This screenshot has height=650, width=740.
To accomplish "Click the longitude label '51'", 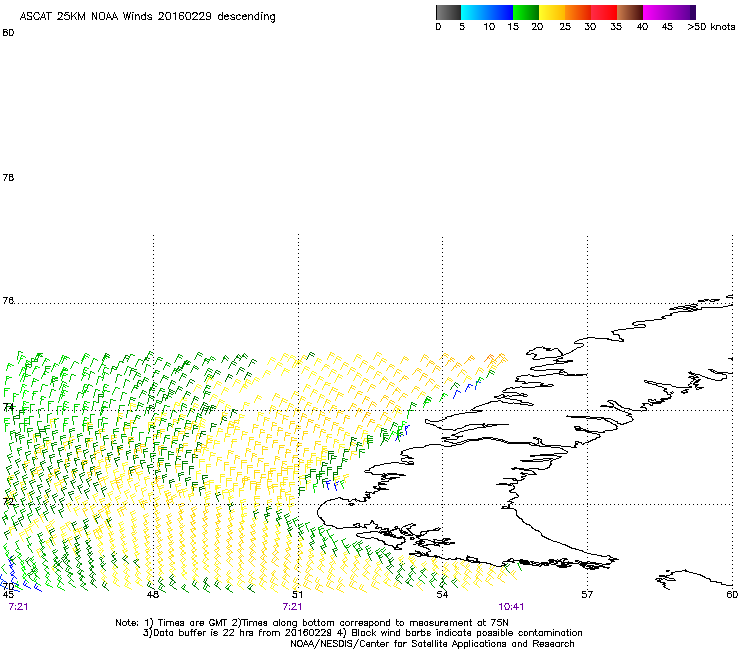I will (x=297, y=594).
